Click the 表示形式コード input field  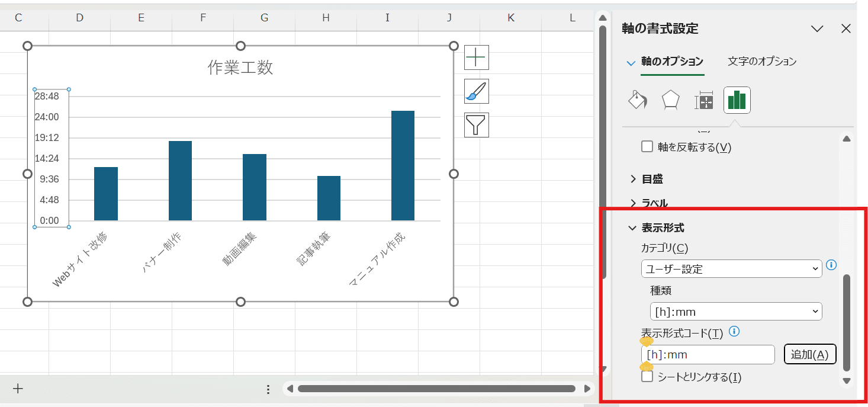tap(708, 354)
